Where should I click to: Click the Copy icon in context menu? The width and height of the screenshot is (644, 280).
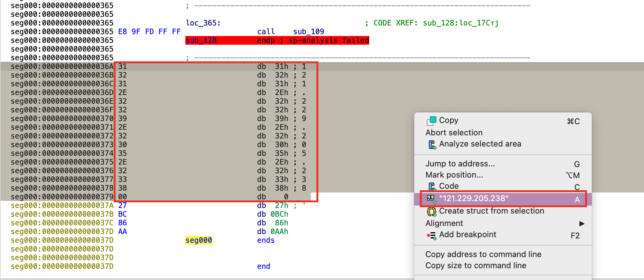point(431,121)
